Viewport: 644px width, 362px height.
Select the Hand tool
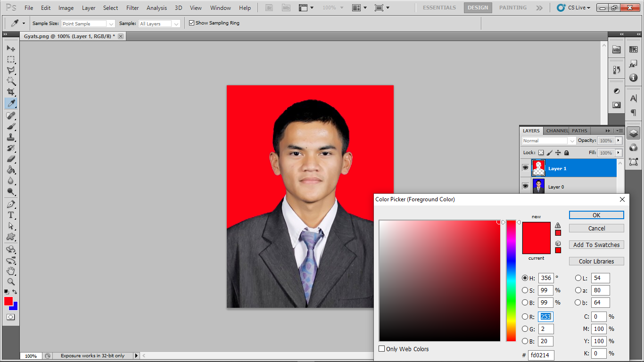11,271
